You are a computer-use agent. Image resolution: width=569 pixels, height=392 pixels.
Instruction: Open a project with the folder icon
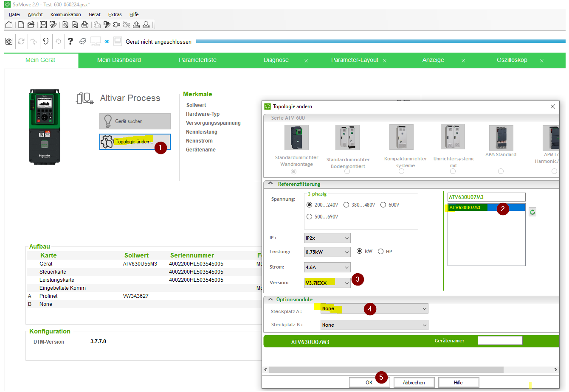pyautogui.click(x=31, y=25)
